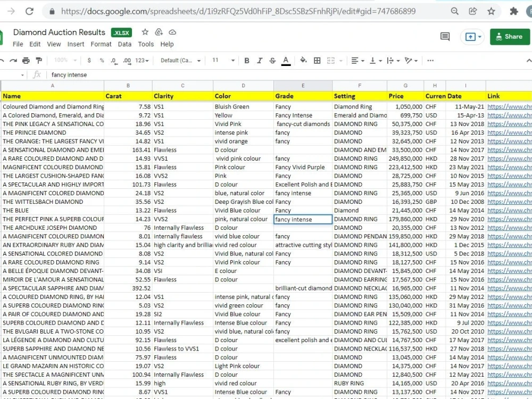Select the price cell 50,375,000
This screenshot has width=532, height=399.
405,124
